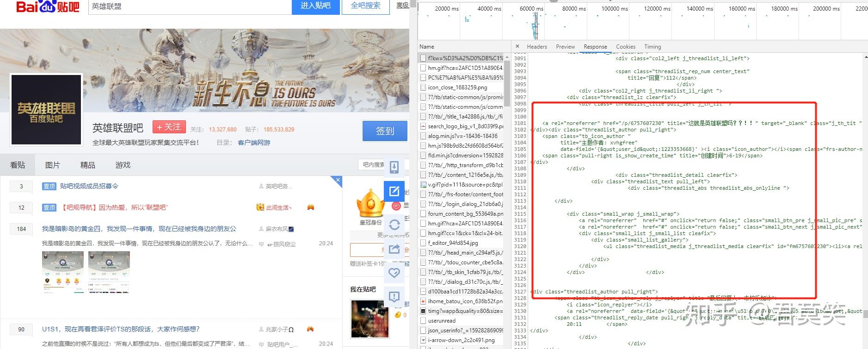Open thread 【吧规导航】因为热爱
Screen dimensions: 868x349
[x=114, y=207]
